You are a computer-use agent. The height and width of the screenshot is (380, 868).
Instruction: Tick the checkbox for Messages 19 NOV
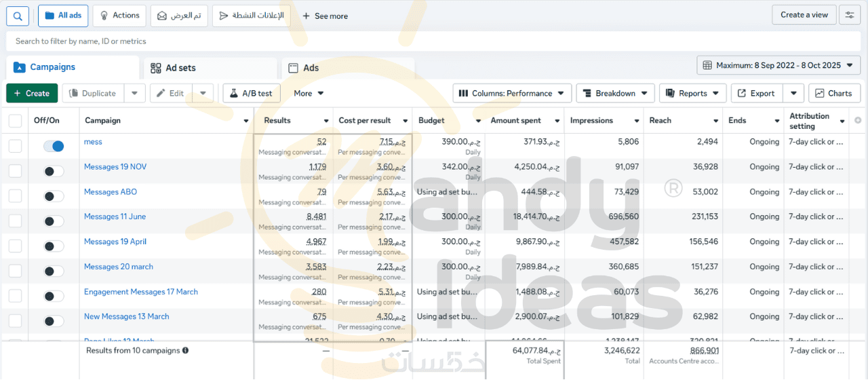(x=15, y=171)
